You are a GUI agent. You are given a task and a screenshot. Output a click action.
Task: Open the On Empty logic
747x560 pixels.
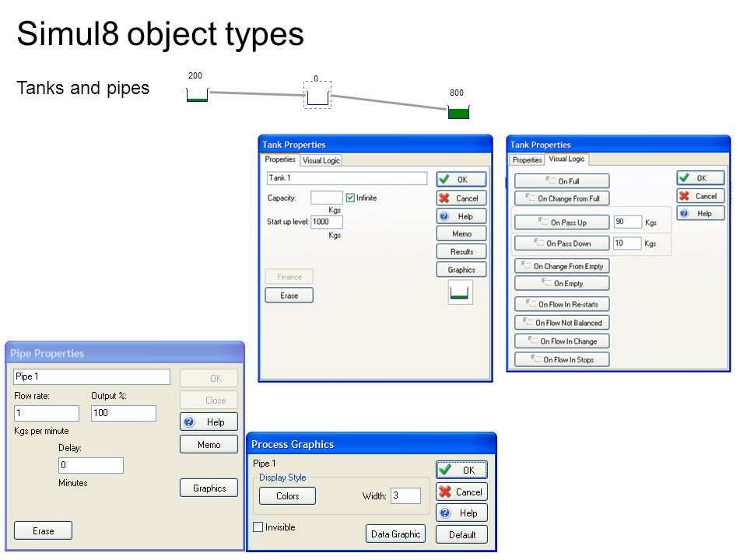(562, 283)
